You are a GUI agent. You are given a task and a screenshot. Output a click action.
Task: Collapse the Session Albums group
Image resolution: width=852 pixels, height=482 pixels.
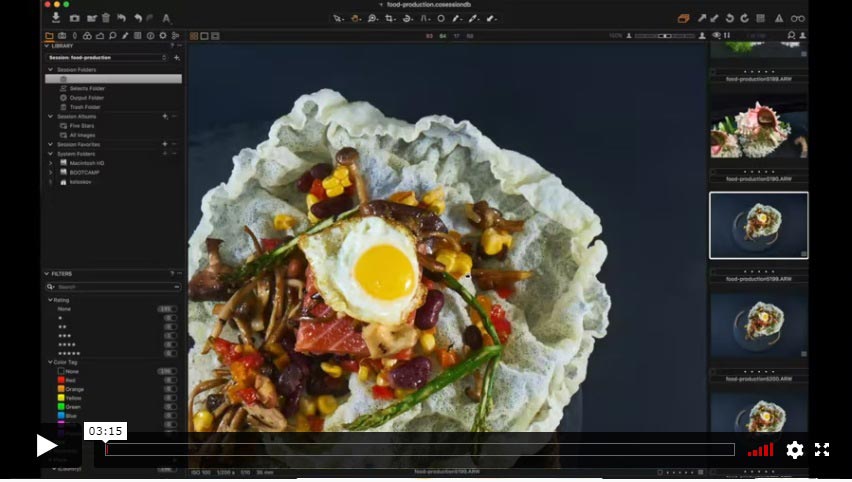tap(51, 116)
